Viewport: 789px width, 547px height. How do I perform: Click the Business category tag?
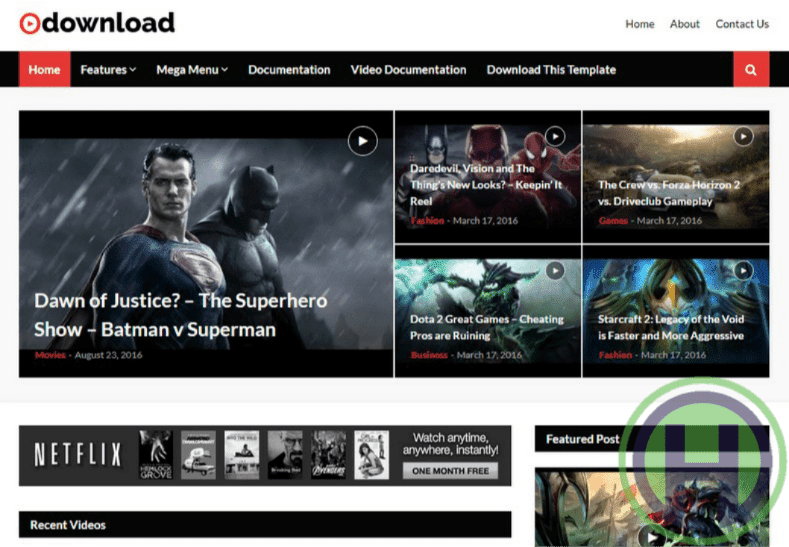pos(429,355)
